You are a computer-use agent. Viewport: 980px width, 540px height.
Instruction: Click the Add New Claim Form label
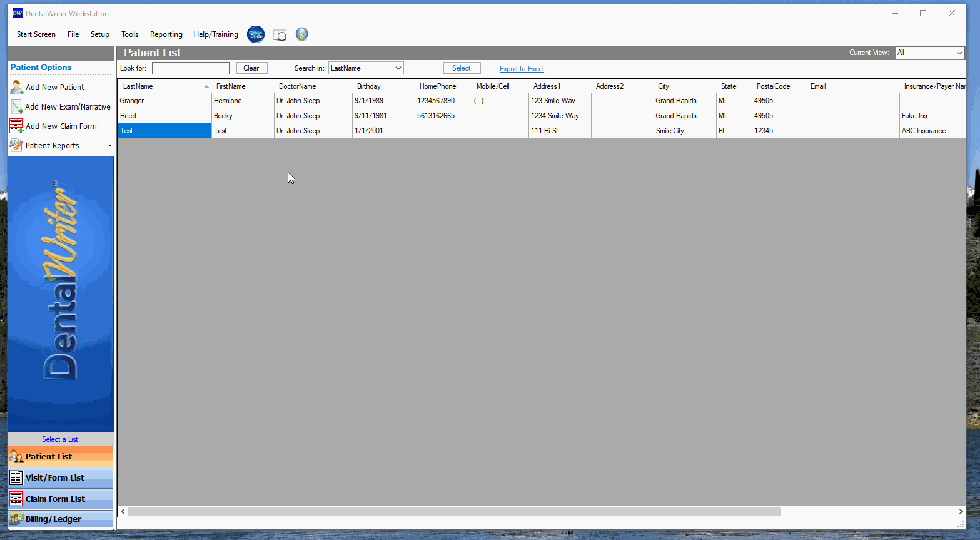(61, 126)
